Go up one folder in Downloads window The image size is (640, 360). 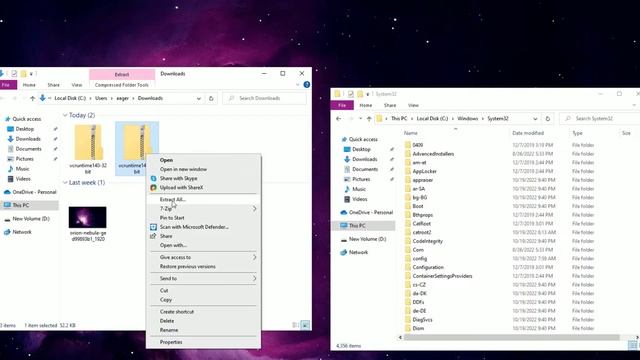[x=32, y=98]
